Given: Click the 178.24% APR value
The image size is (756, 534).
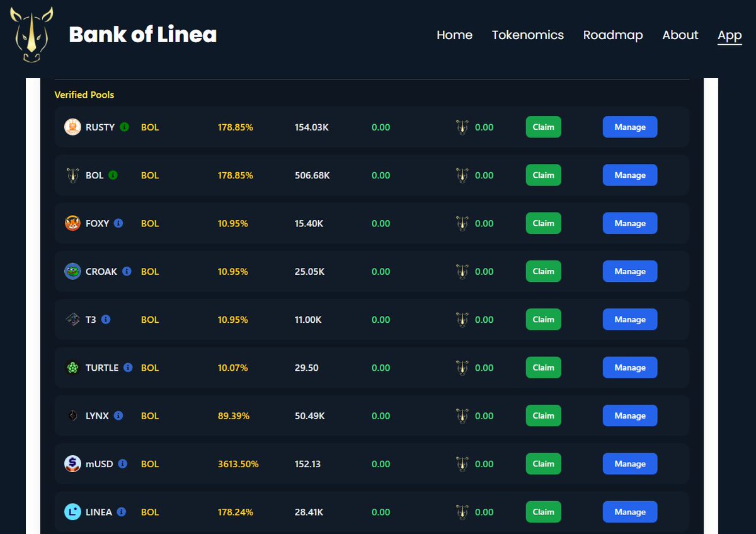Looking at the screenshot, I should (236, 512).
